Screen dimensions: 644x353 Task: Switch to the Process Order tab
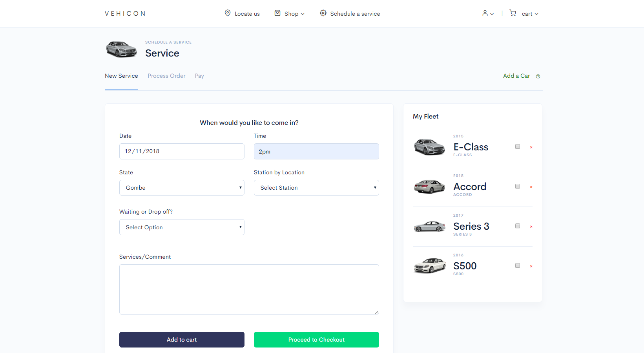click(x=166, y=76)
